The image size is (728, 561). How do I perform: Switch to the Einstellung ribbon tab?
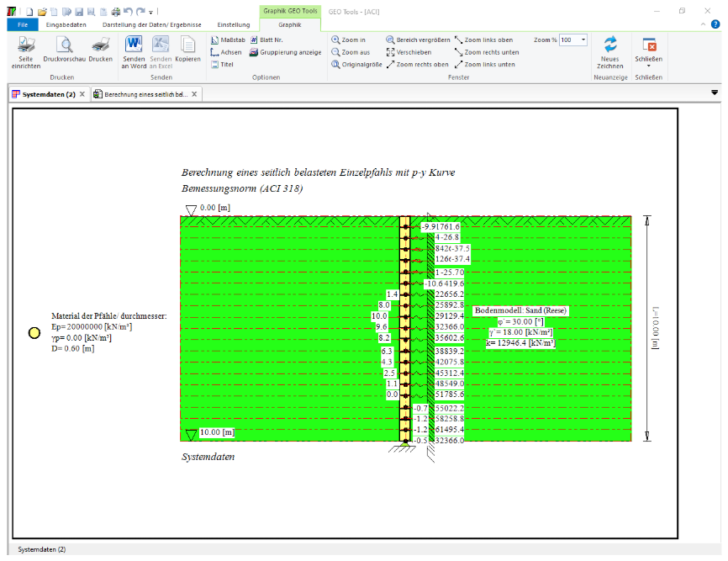click(x=234, y=24)
